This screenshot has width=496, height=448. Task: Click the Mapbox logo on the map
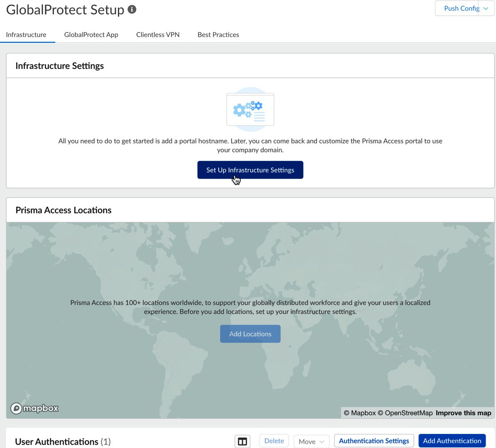click(x=34, y=408)
